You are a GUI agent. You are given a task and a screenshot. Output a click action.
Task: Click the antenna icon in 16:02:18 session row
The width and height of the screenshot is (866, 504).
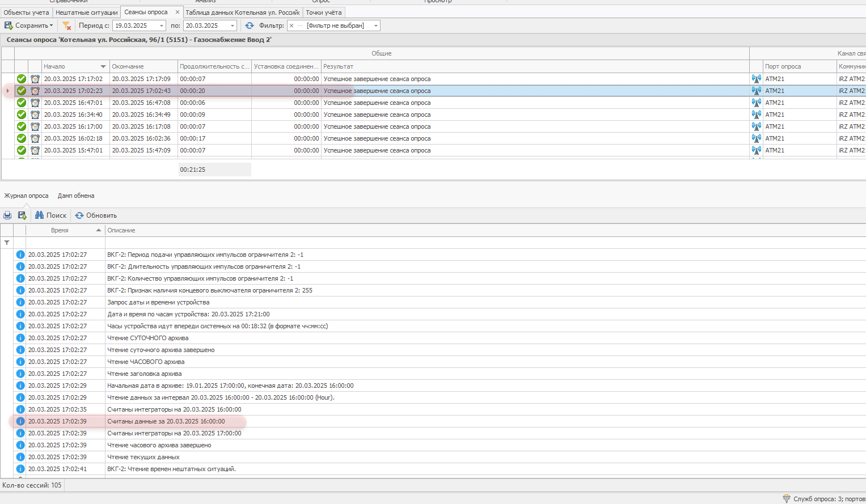point(756,138)
